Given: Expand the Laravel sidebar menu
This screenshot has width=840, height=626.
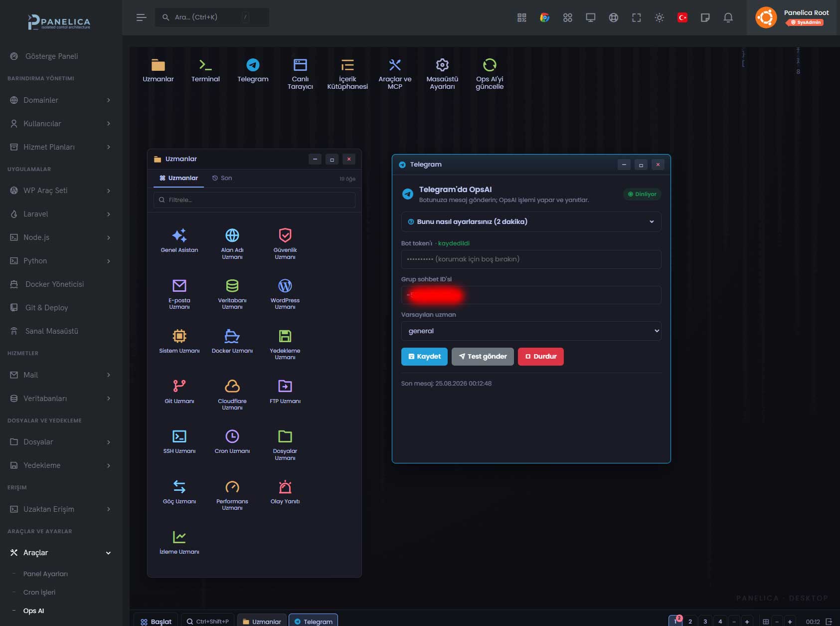Looking at the screenshot, I should pos(61,213).
